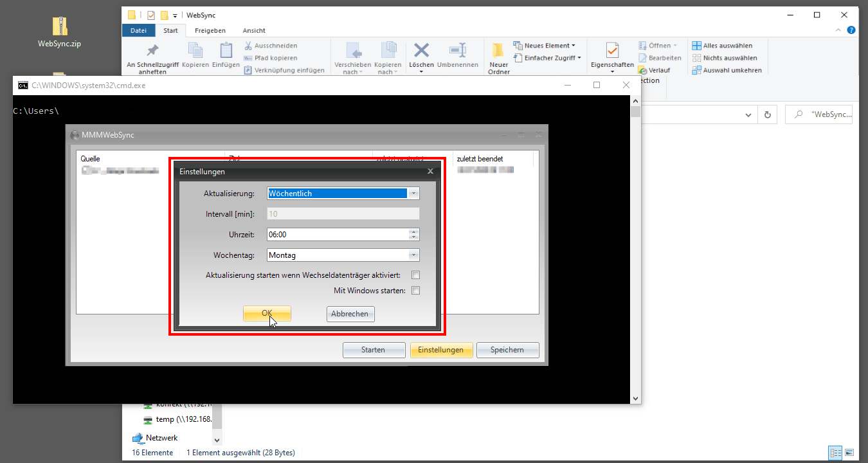Click the WebSync.zip desktop icon
868x463 pixels.
tap(59, 27)
